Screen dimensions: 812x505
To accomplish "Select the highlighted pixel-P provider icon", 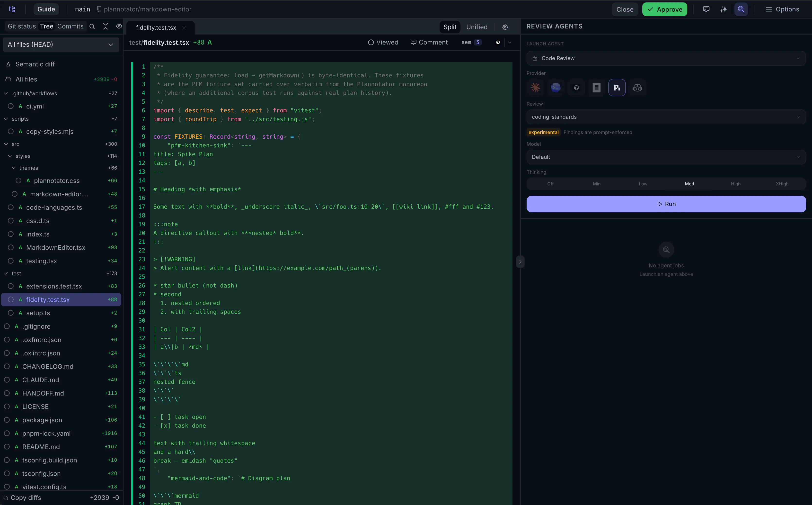I will 617,88.
